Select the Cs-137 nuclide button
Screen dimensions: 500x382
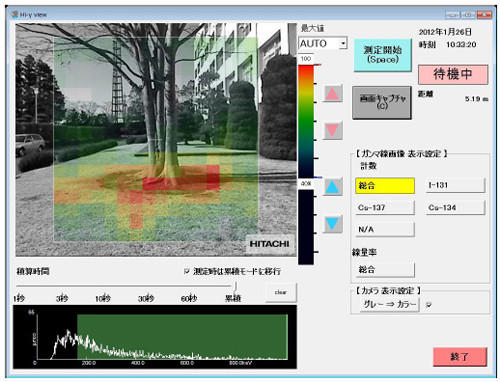[385, 208]
